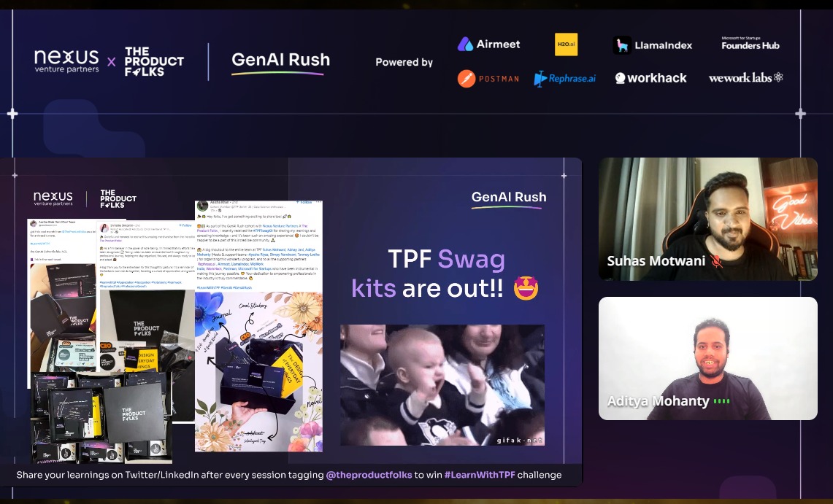
Task: Click the Aditya Mohanty name label
Action: coord(659,401)
